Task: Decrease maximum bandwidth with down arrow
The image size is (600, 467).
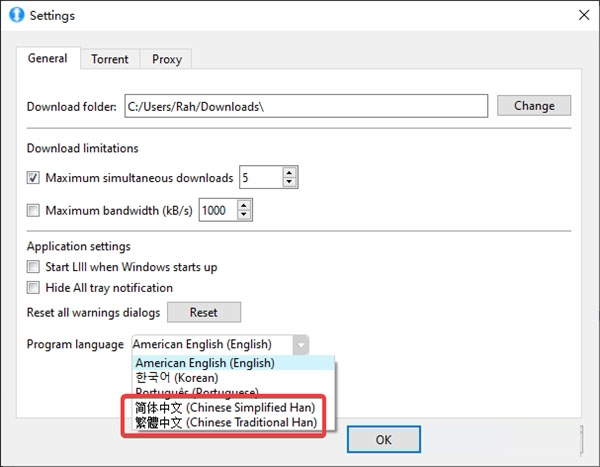Action: [243, 216]
